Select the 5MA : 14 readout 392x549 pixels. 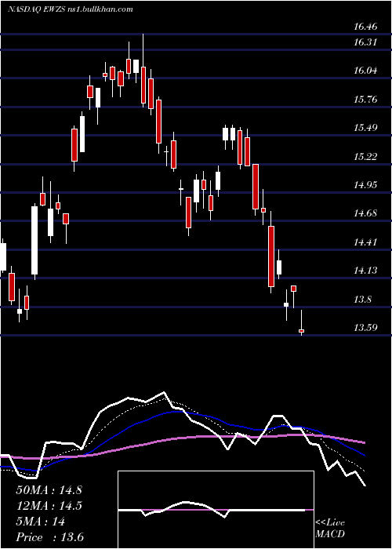[x=41, y=522]
